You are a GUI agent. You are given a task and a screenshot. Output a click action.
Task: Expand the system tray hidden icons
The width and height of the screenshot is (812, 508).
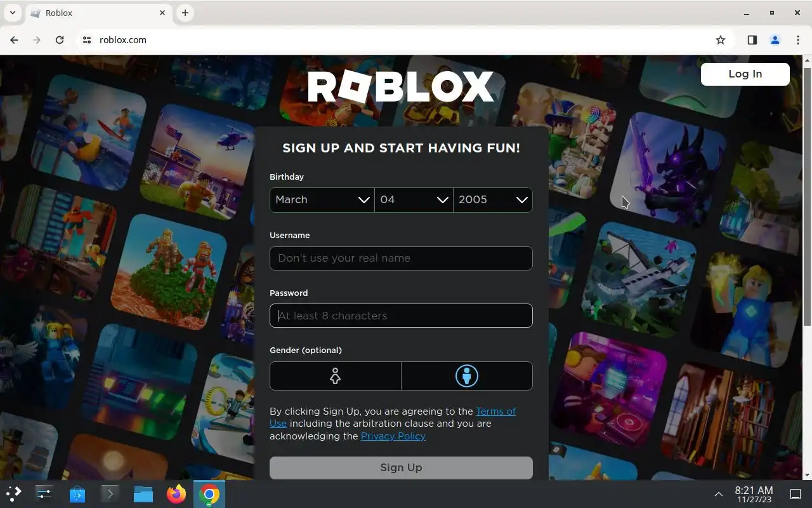tap(718, 494)
